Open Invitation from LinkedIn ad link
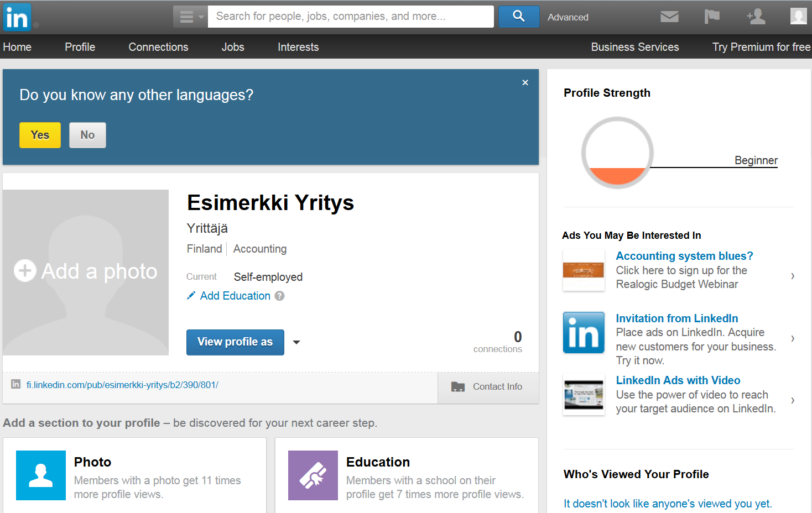 (x=677, y=318)
